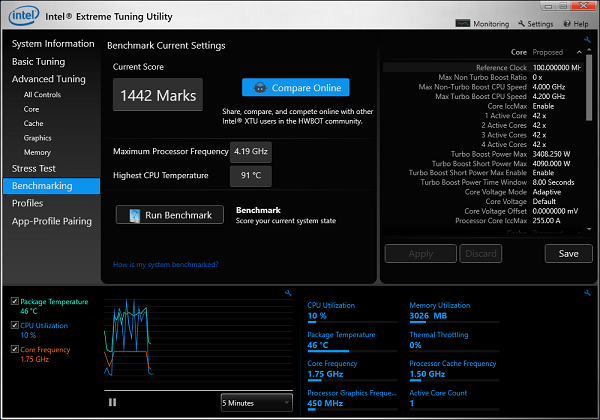
Task: Click the Run Benchmark icon
Action: pyautogui.click(x=134, y=215)
